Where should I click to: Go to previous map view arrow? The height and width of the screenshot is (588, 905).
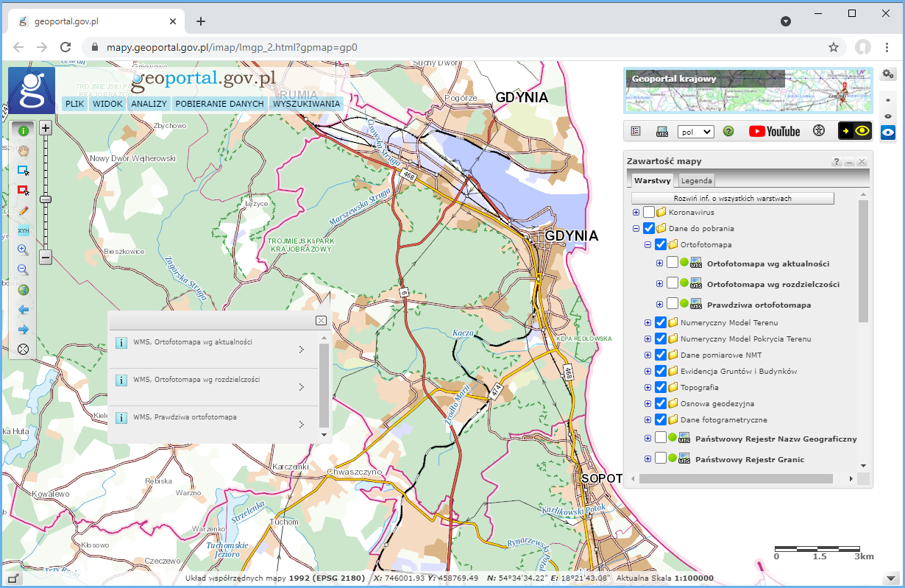[x=23, y=309]
